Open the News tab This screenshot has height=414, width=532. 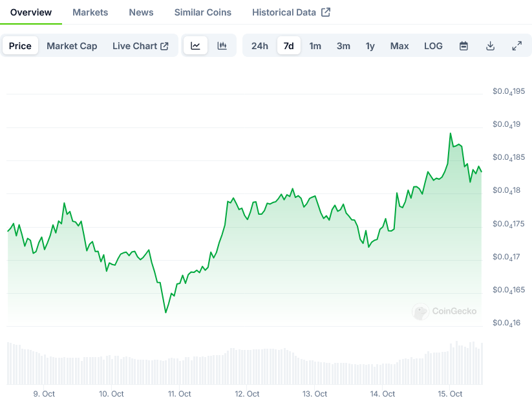point(141,12)
